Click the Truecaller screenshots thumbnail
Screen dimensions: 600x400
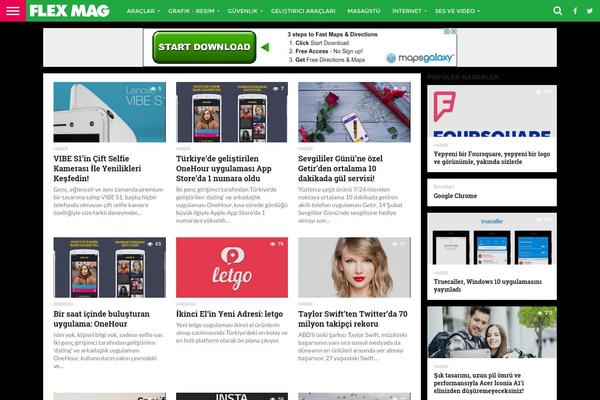(492, 240)
